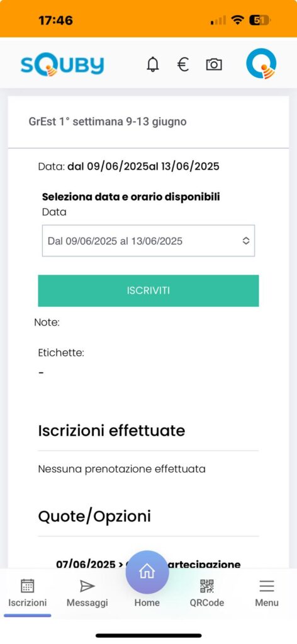Image resolution: width=297 pixels, height=644 pixels.
Task: Tap the paper plane Messaggi icon
Action: pyautogui.click(x=87, y=586)
